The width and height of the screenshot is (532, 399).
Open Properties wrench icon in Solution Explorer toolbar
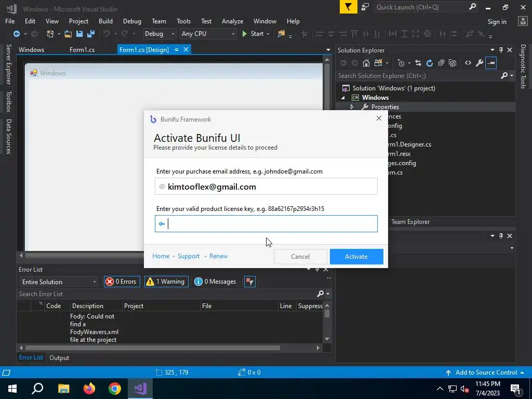coord(480,63)
